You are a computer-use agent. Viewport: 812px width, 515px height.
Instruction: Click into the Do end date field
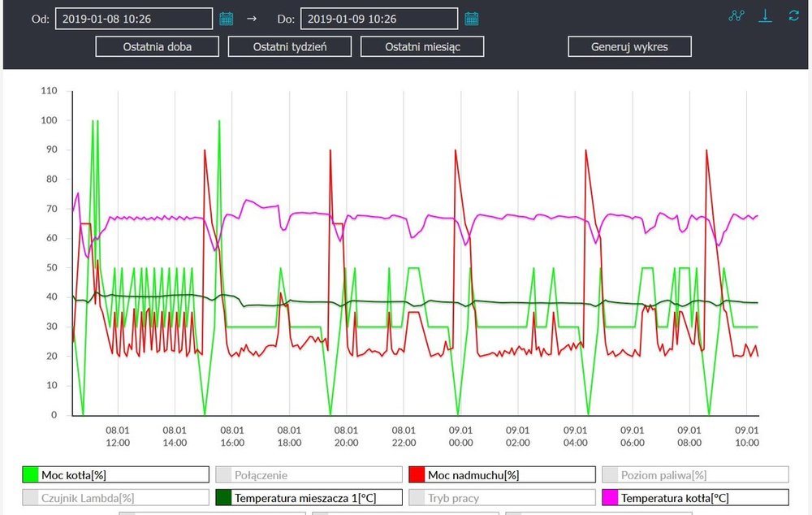click(x=378, y=18)
